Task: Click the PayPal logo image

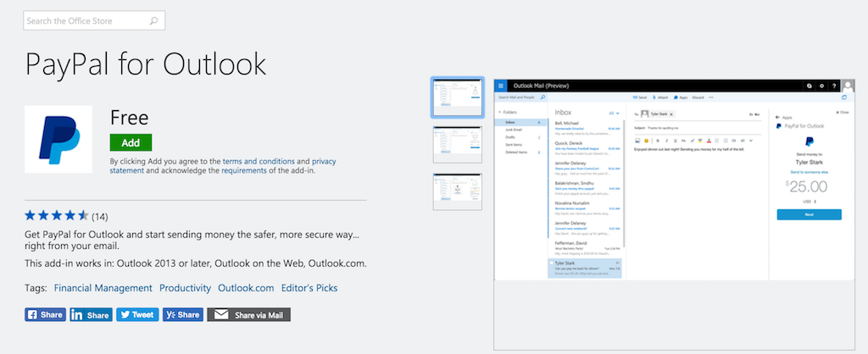Action: click(x=58, y=140)
